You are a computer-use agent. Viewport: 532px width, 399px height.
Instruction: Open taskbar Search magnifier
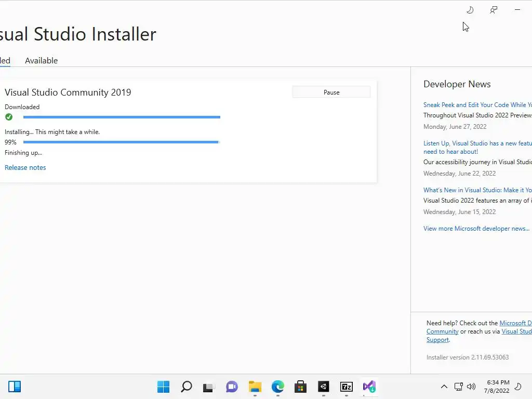187,387
